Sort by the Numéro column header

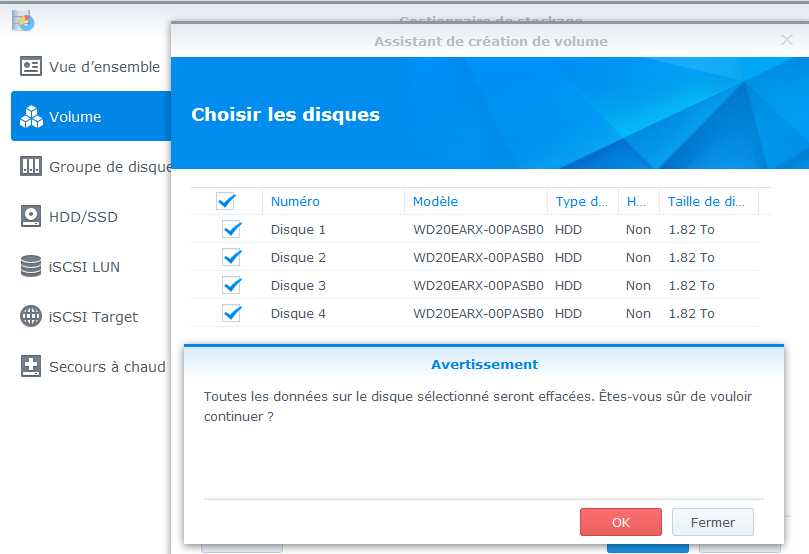point(333,201)
